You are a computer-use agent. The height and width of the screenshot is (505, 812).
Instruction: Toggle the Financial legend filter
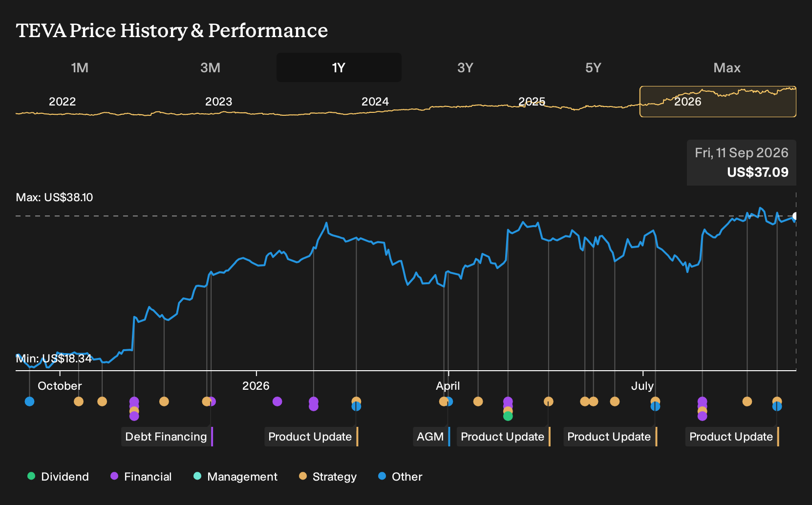tap(141, 477)
